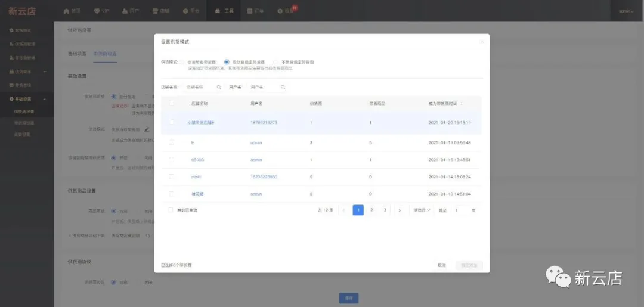Select 后台指定 radio on background page

114,97
